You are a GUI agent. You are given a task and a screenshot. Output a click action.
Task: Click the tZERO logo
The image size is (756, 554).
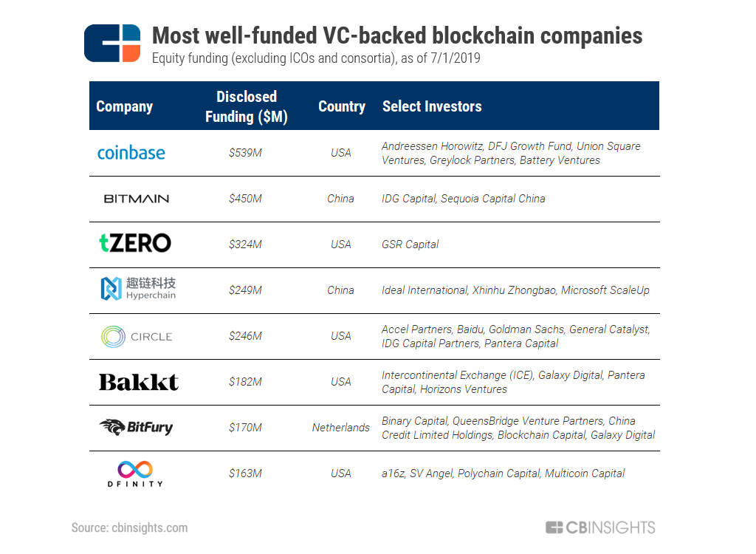coord(135,243)
